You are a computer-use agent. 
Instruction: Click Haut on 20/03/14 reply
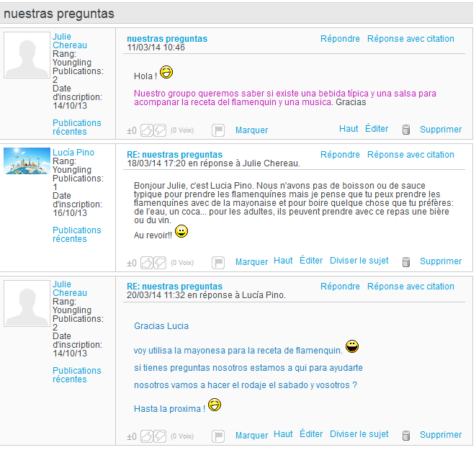(x=283, y=434)
